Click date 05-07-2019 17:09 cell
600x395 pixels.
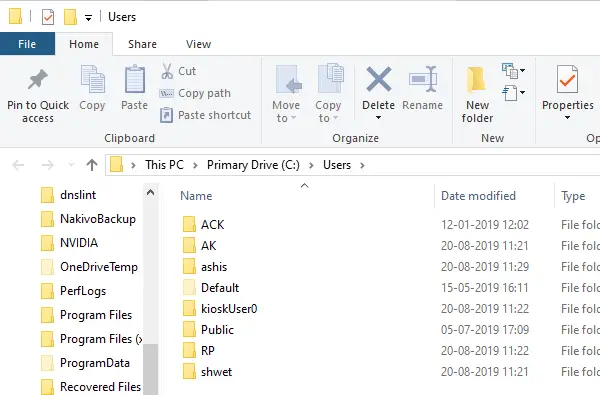(485, 330)
